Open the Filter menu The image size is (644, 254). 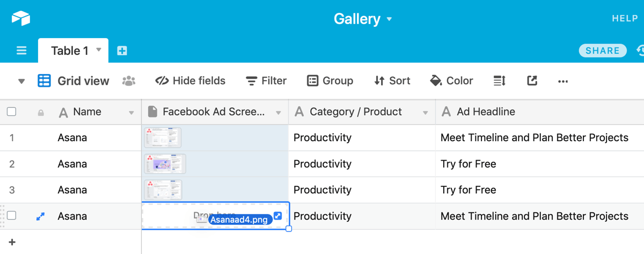(266, 81)
